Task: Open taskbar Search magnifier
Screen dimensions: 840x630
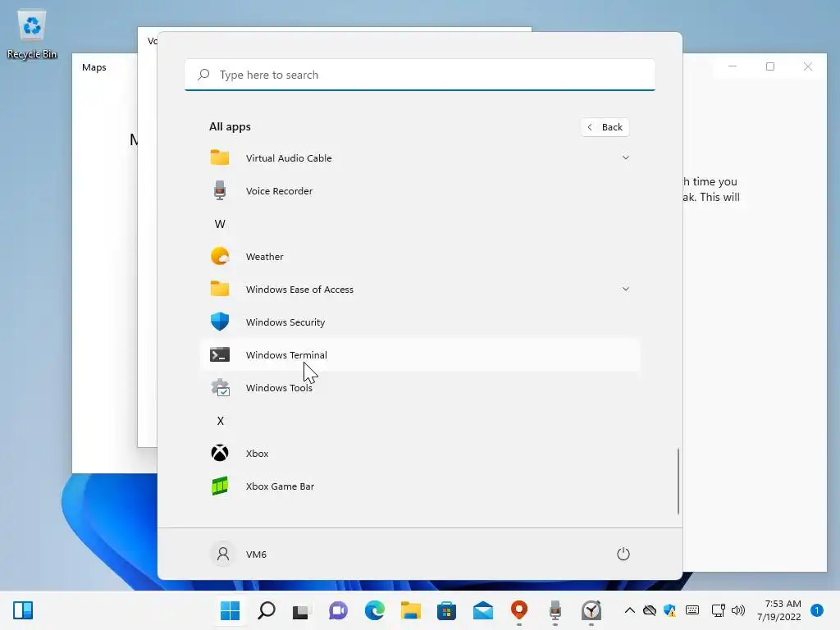Action: pyautogui.click(x=267, y=610)
